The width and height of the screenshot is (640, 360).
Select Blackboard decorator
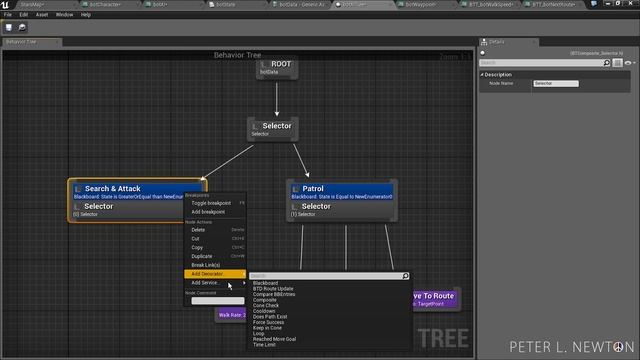click(x=265, y=283)
